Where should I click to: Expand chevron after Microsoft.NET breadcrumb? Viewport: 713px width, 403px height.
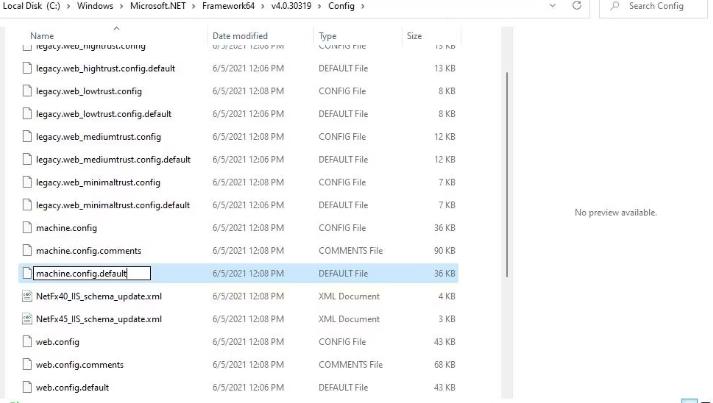tap(194, 6)
